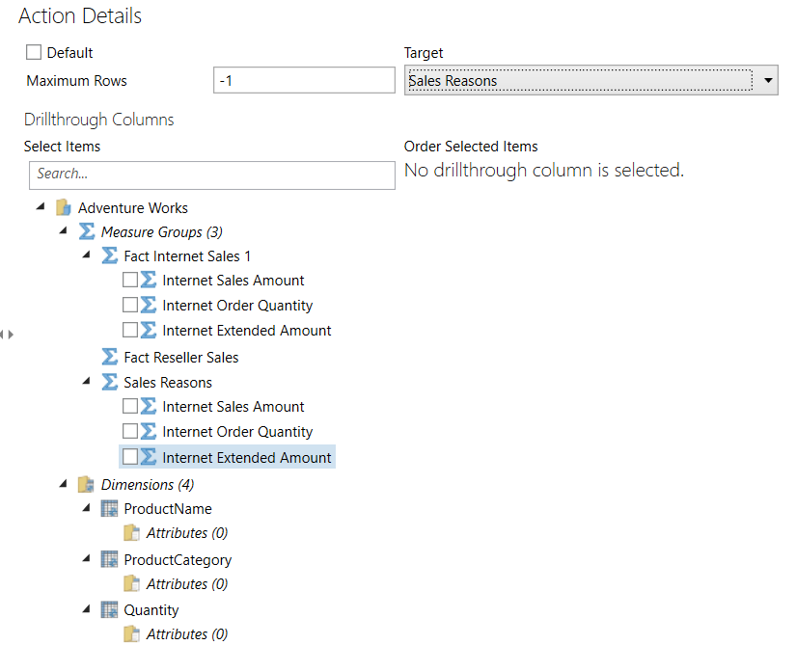Image resolution: width=796 pixels, height=672 pixels.
Task: Check Internet Sales Amount under Fact Internet Sales 1
Action: click(130, 280)
